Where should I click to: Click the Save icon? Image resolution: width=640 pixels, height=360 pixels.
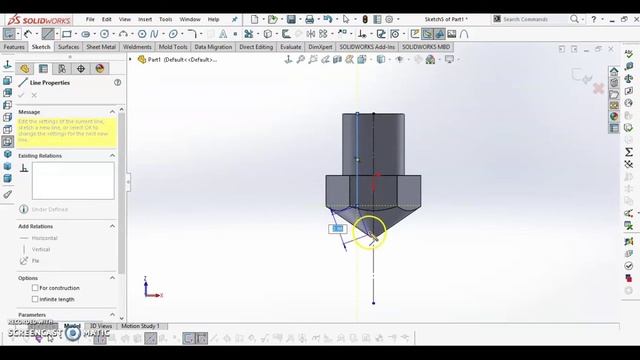pos(291,19)
